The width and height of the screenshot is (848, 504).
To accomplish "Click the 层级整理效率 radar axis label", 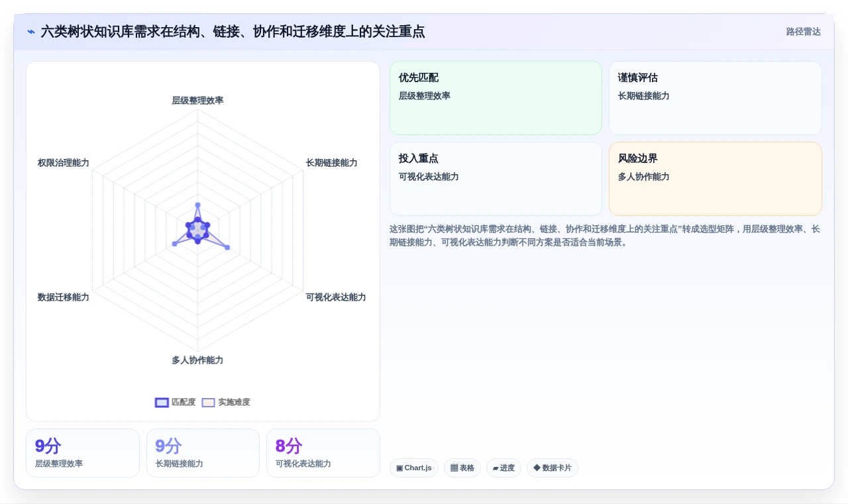I will click(x=197, y=101).
